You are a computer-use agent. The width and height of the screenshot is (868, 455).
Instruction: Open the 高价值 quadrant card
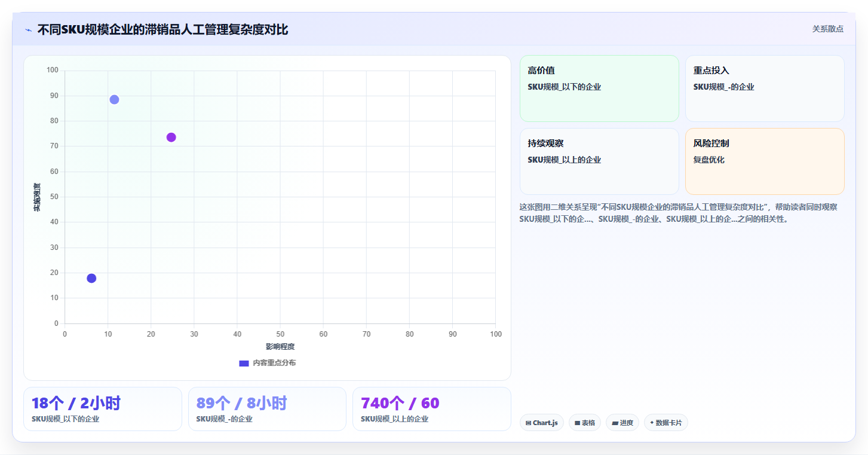tap(599, 88)
